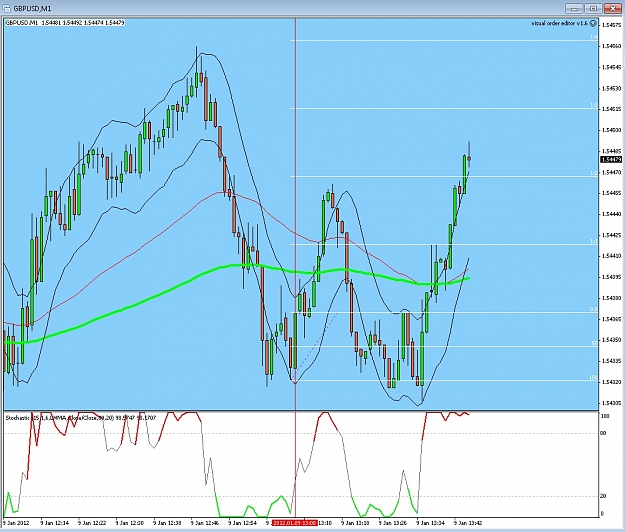625x532 pixels.
Task: Click the stochastic scale 80 level label
Action: [x=603, y=433]
